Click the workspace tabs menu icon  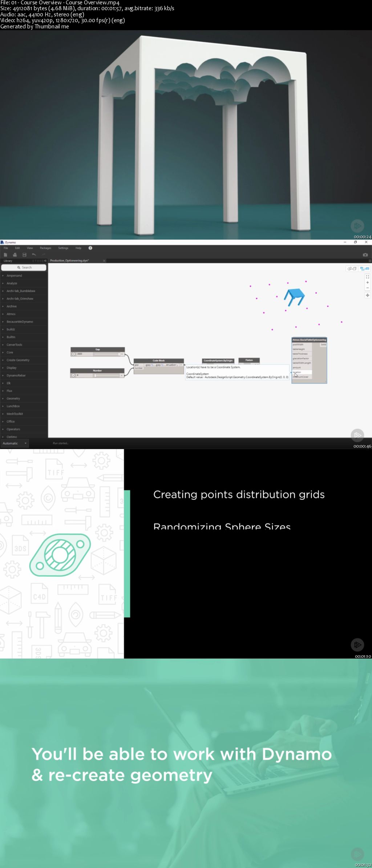pyautogui.click(x=370, y=261)
